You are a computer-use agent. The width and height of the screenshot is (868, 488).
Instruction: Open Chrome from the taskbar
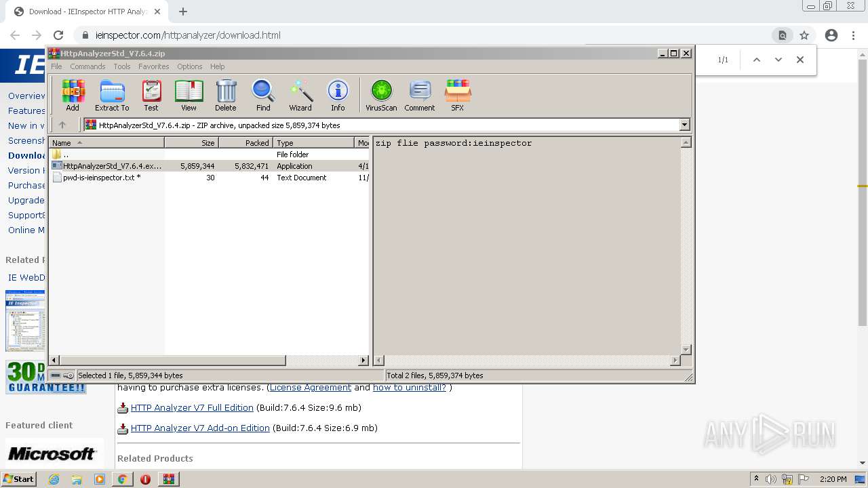point(123,479)
